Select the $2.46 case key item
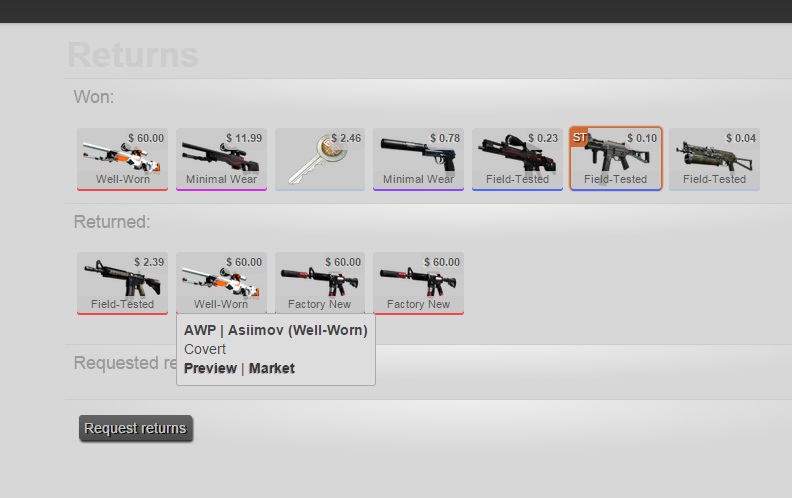The height and width of the screenshot is (498, 792). pos(320,159)
